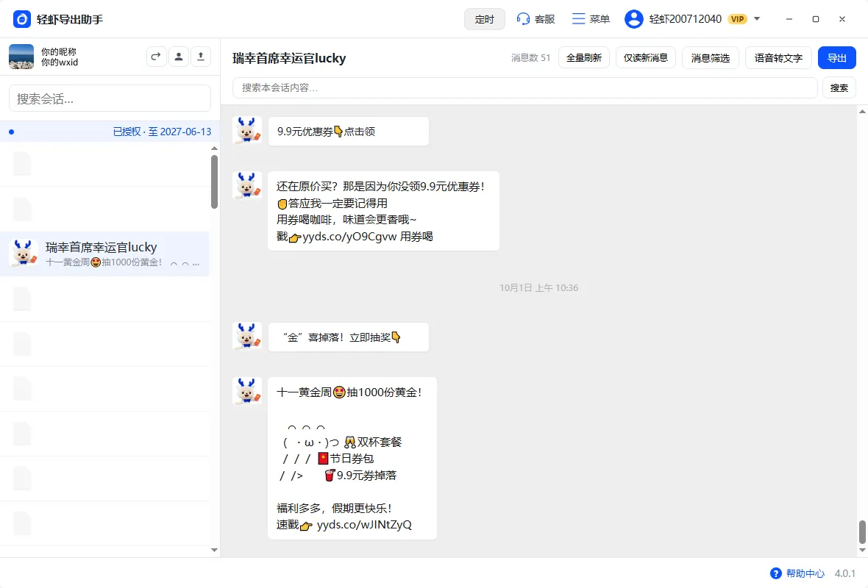Click the 你的wxid text
This screenshot has height=588, width=868.
pos(60,62)
